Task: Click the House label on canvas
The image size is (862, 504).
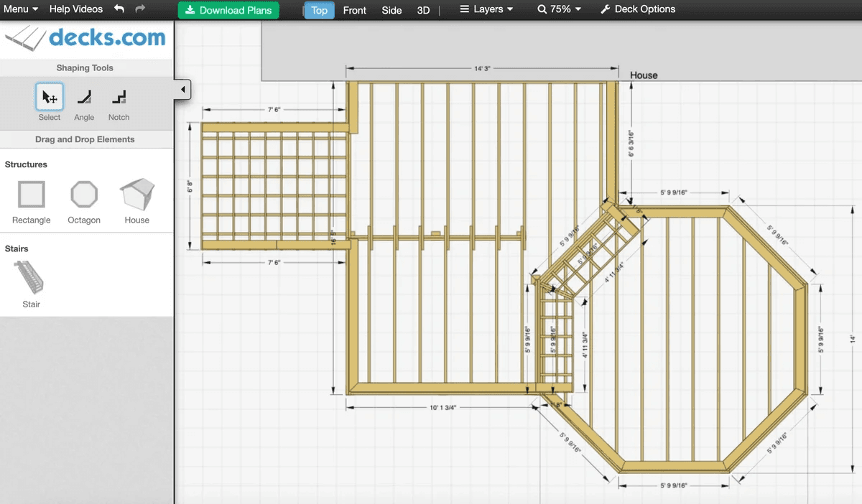Action: [x=644, y=75]
